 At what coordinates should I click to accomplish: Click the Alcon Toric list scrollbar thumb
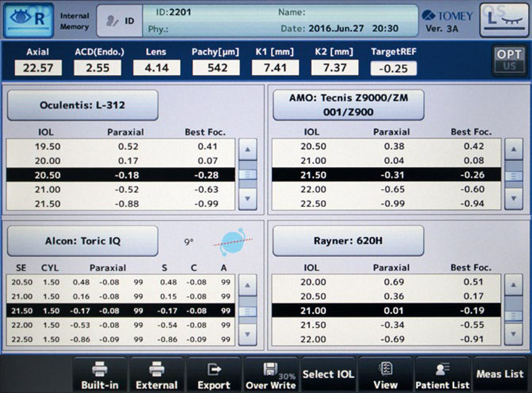tap(248, 311)
